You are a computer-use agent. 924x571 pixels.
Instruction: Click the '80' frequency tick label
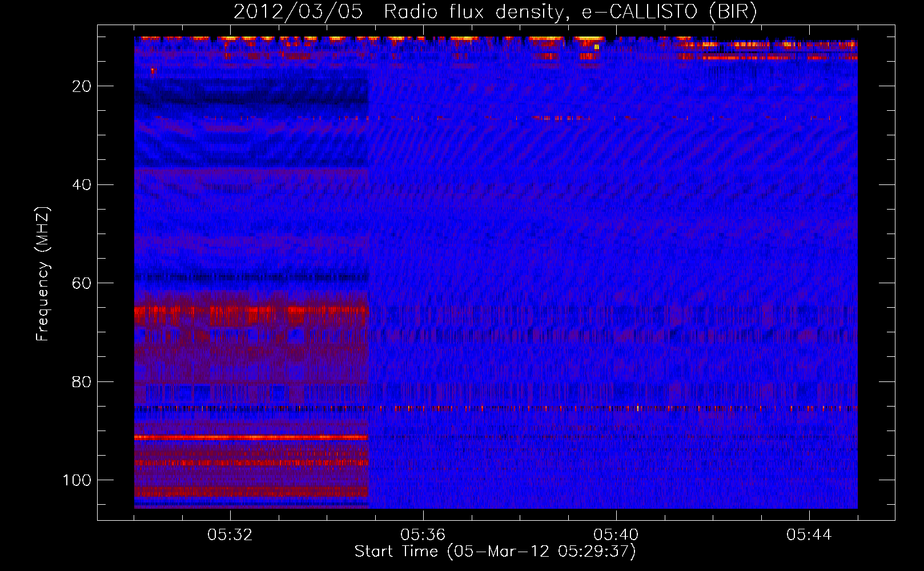[x=82, y=382]
